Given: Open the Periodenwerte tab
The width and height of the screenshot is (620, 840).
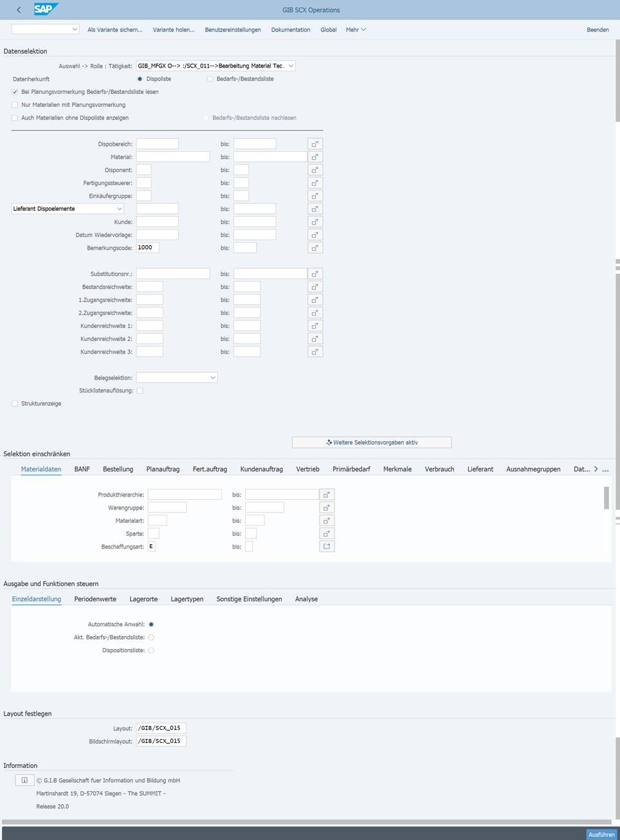Looking at the screenshot, I should point(95,599).
